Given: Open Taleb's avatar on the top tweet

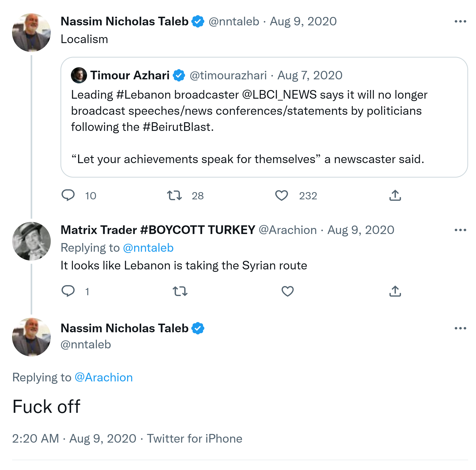Looking at the screenshot, I should point(31,32).
